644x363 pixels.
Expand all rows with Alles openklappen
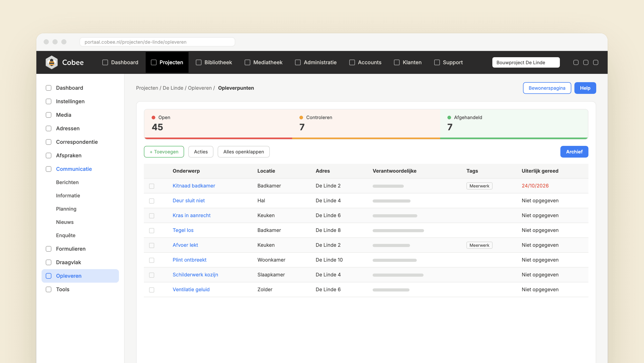point(244,152)
